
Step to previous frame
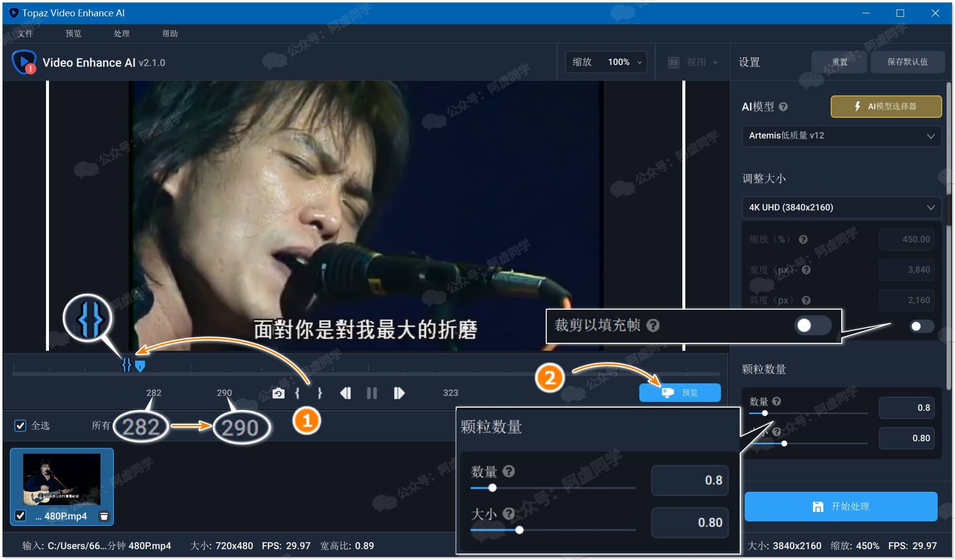[x=345, y=393]
